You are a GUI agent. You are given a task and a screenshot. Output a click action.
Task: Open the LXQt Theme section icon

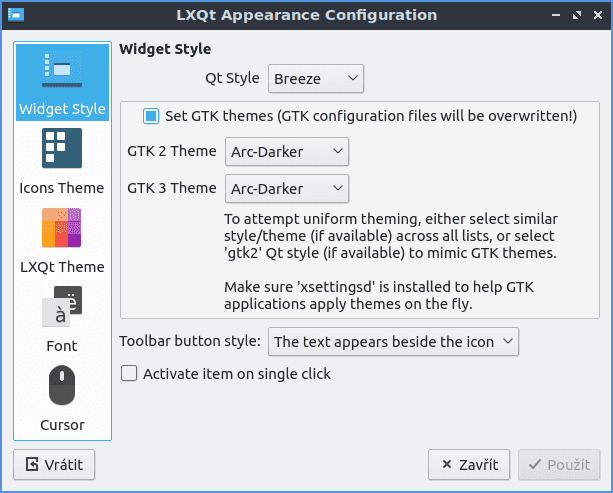[61, 228]
